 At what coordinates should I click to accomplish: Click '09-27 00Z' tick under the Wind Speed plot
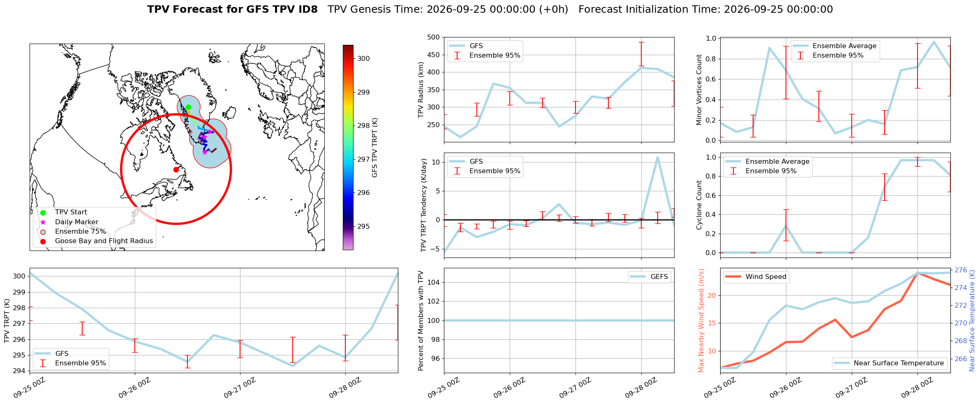(852, 388)
